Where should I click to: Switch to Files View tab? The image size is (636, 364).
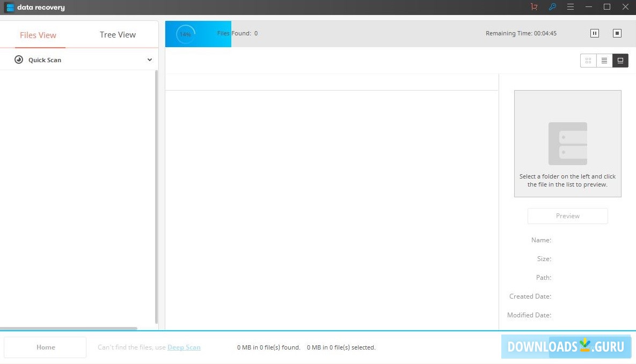coord(38,35)
